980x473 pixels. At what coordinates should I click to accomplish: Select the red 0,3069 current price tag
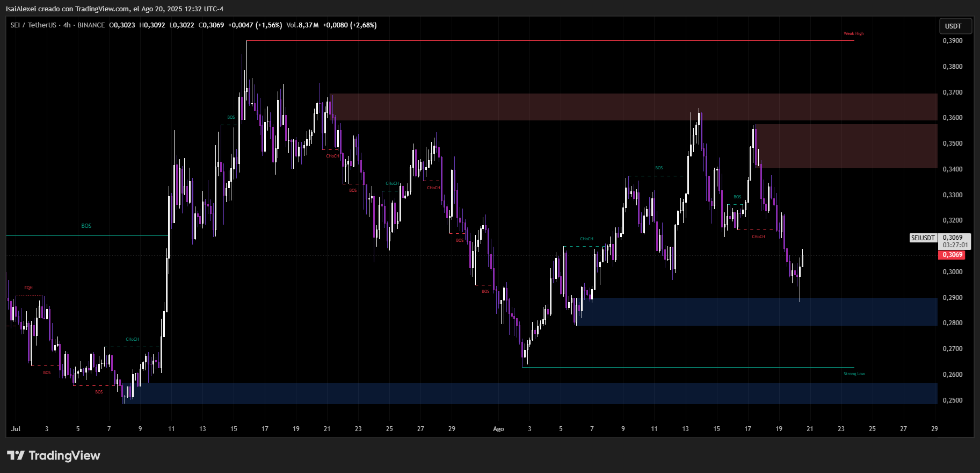952,255
